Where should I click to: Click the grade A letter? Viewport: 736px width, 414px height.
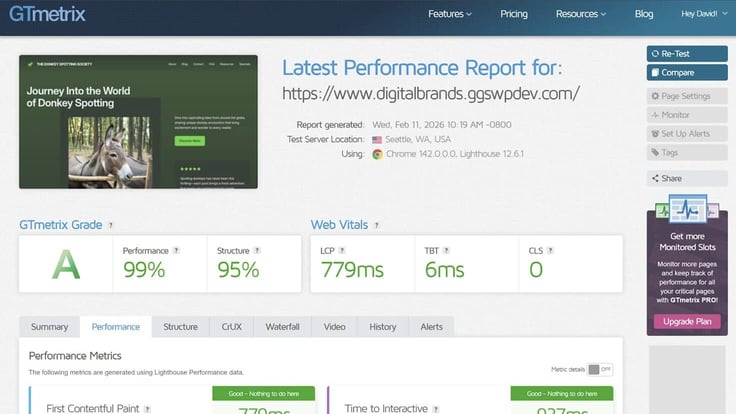(66, 265)
